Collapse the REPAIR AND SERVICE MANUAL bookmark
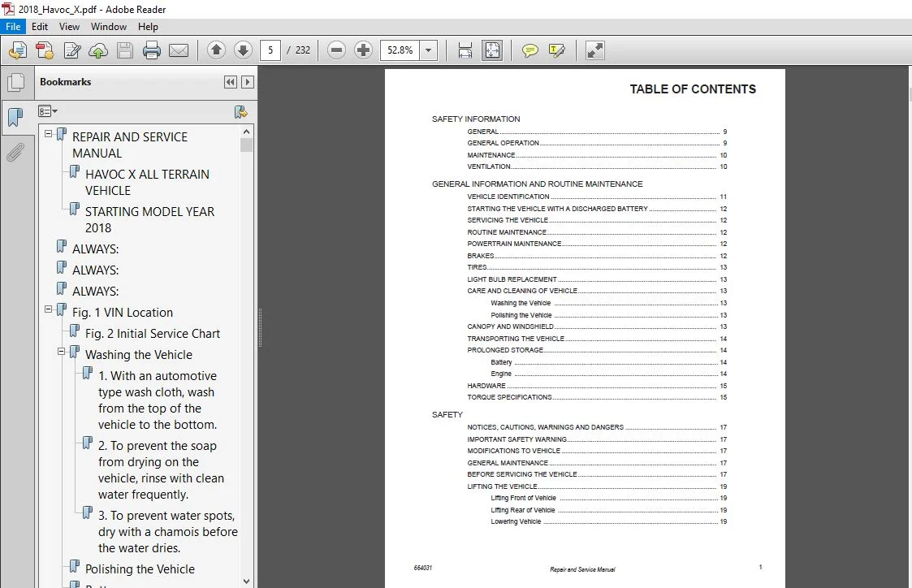912x588 pixels. [48, 134]
